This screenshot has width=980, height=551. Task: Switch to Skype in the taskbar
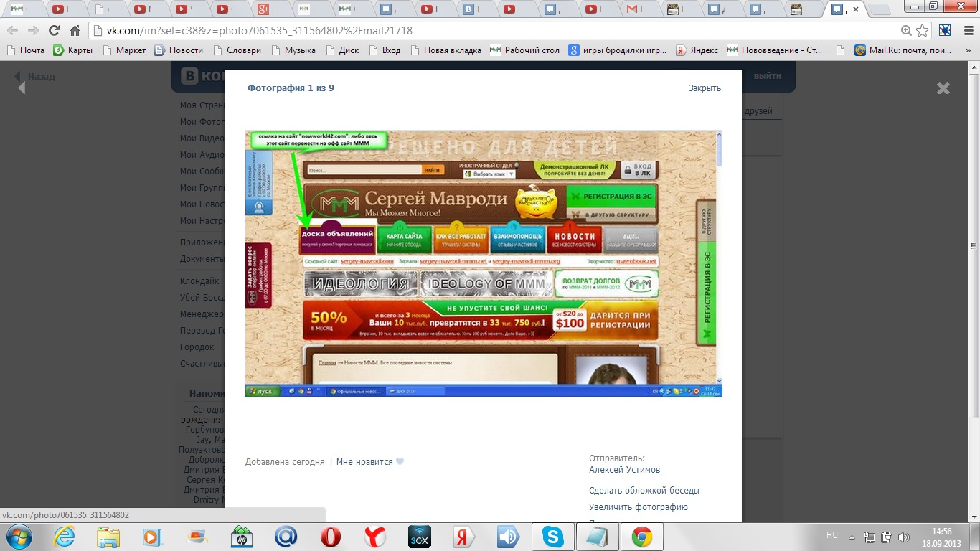[553, 537]
